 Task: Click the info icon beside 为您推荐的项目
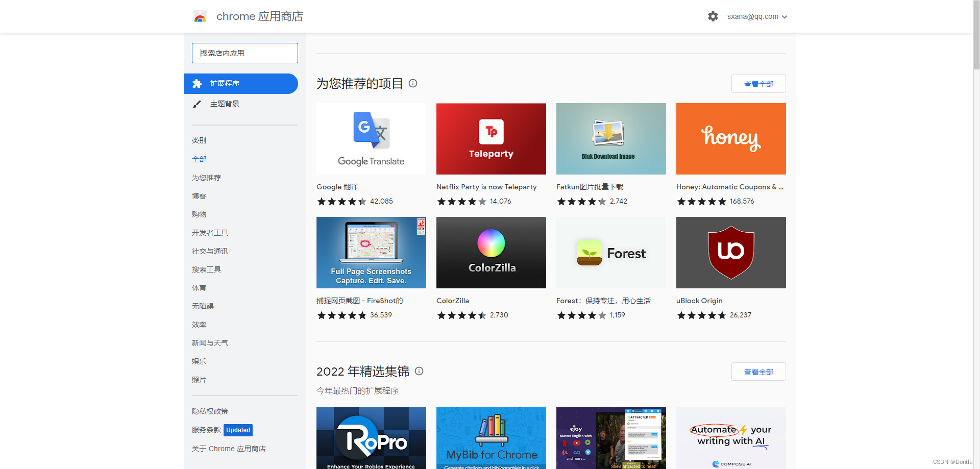click(x=413, y=83)
